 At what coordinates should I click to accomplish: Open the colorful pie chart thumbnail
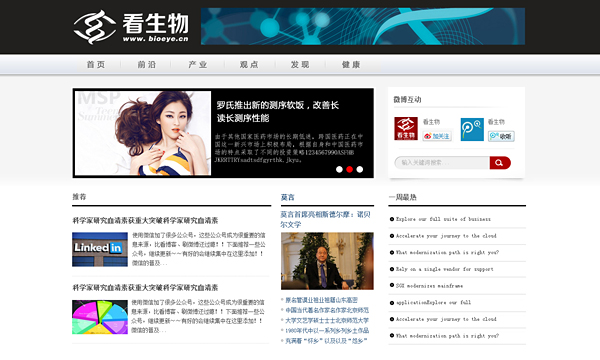pos(100,317)
